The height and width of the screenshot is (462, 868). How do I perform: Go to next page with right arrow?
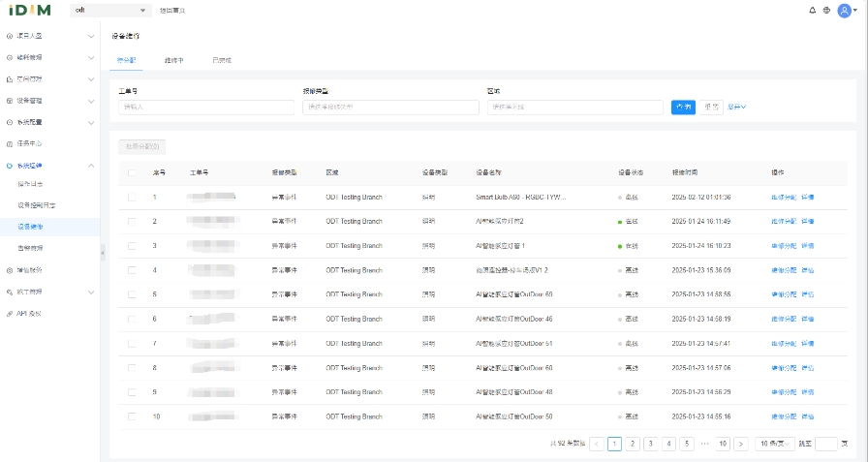[741, 444]
